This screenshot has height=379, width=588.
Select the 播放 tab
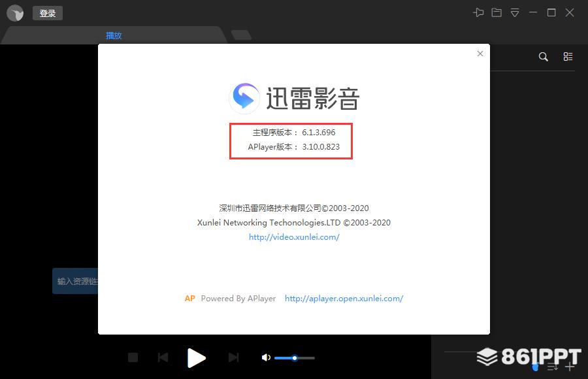pos(114,36)
